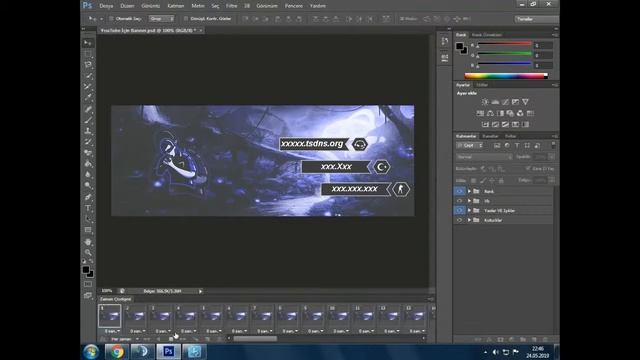Open the 'Grup' auto-select dropdown
This screenshot has height=360, width=640.
pyautogui.click(x=161, y=19)
